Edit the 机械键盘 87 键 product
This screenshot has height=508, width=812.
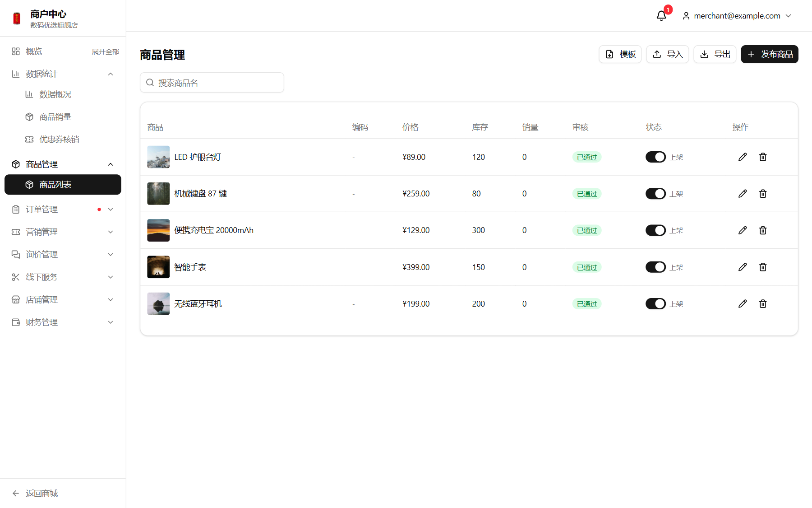743,194
